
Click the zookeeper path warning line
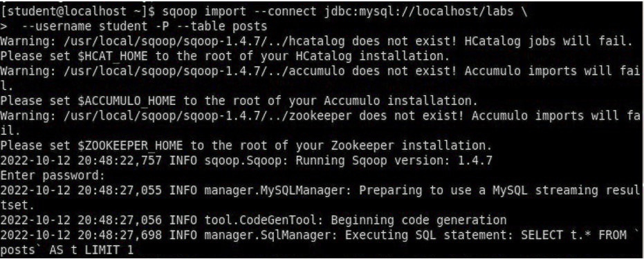coord(320,123)
